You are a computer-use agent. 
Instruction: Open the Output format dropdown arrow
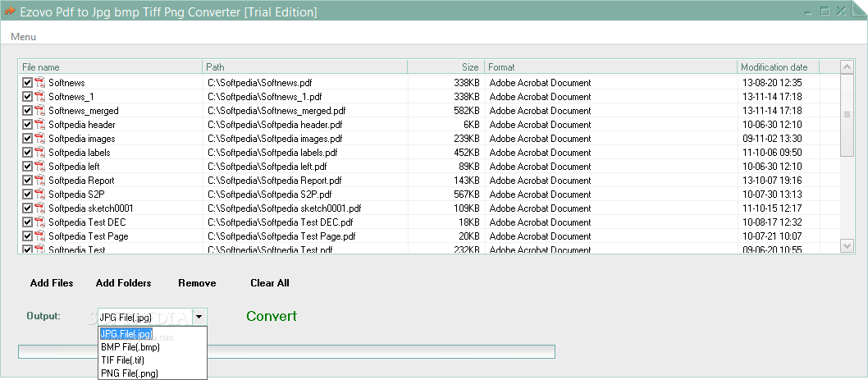[199, 317]
